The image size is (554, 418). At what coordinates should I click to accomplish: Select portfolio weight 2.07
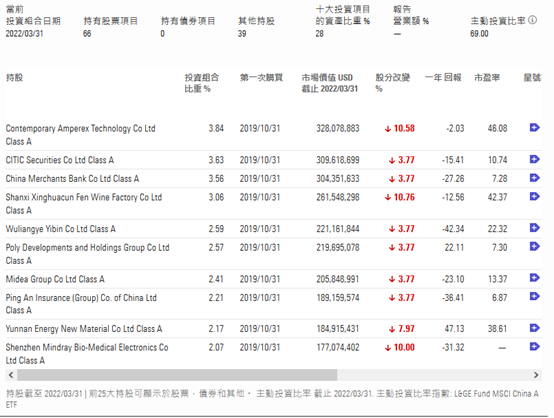216,347
